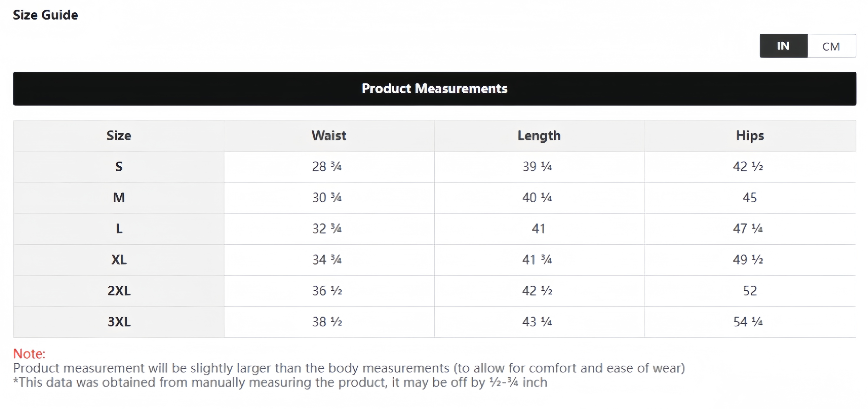Select the XL size row label

click(119, 260)
